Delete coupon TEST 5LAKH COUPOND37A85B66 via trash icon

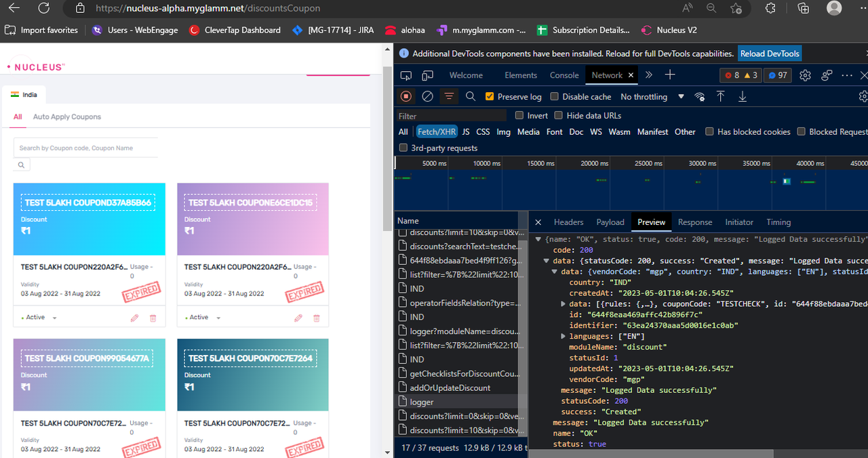153,318
